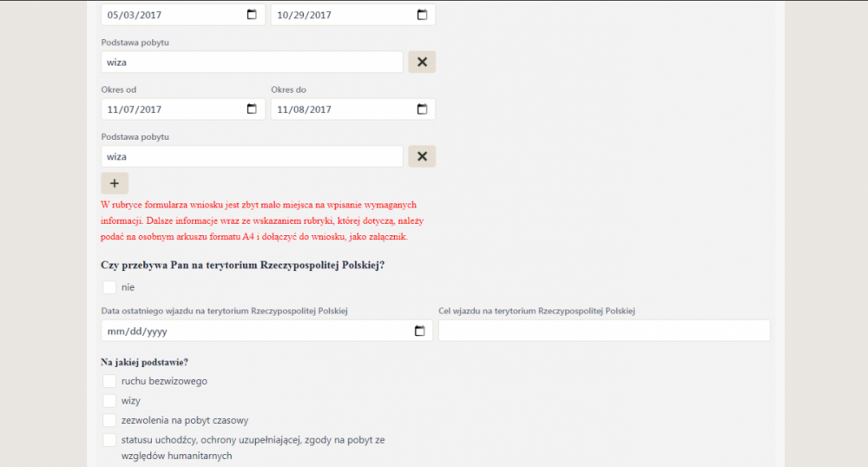Add another stay period with plus button
This screenshot has height=467, width=868.
115,183
